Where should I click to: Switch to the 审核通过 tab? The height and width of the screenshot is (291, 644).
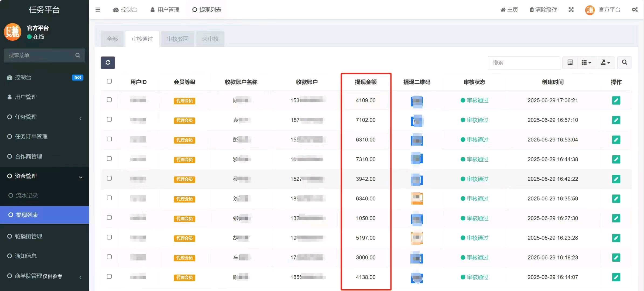142,39
